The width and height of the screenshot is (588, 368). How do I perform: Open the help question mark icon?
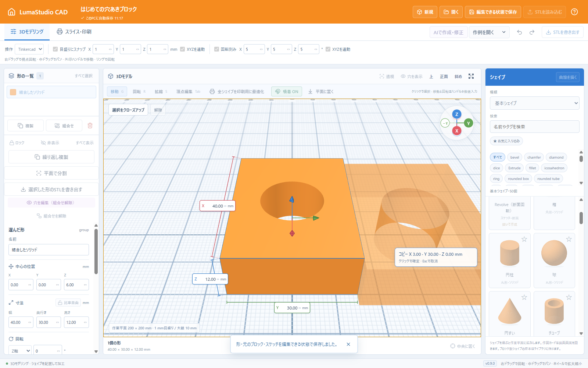click(574, 12)
